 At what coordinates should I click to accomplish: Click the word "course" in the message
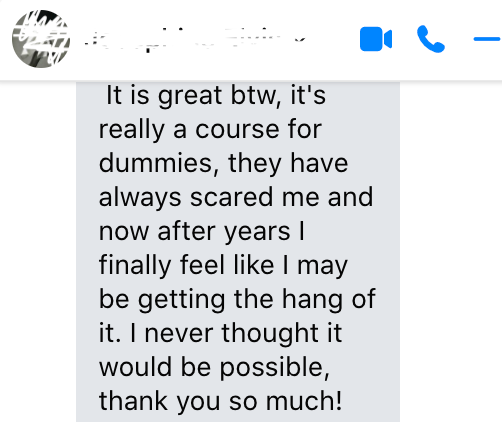pyautogui.click(x=237, y=130)
